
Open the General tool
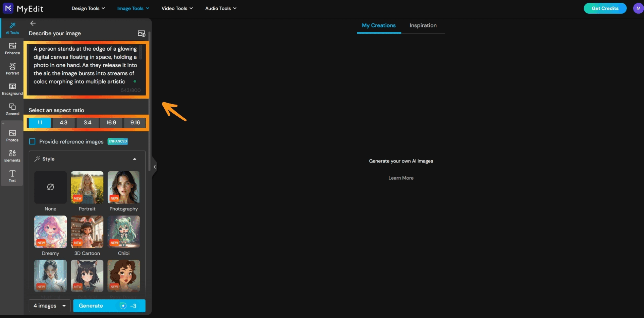pos(12,109)
